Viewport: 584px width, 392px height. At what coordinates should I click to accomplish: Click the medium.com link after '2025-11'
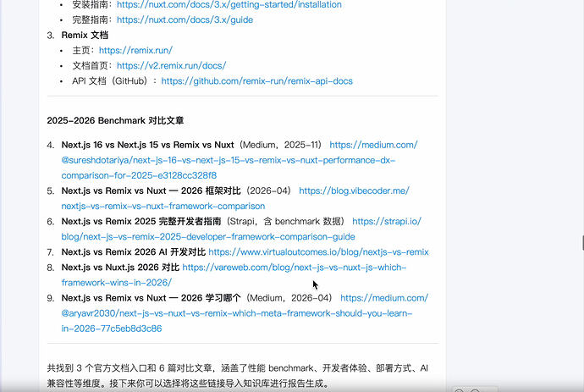tap(373, 145)
